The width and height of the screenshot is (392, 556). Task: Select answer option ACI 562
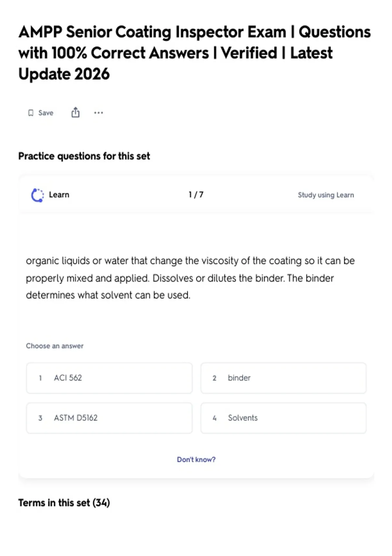[x=109, y=378]
